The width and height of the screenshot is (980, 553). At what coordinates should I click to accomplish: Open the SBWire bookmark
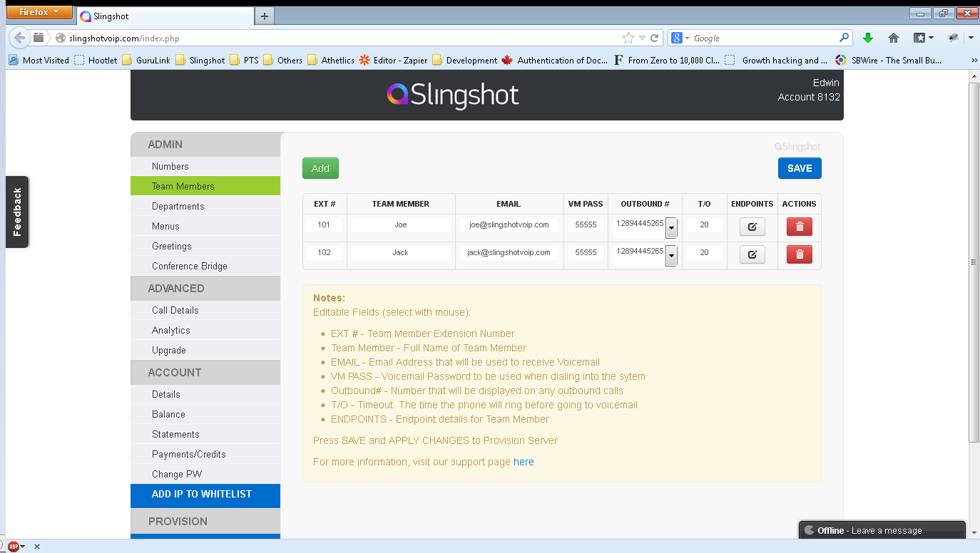click(x=889, y=61)
